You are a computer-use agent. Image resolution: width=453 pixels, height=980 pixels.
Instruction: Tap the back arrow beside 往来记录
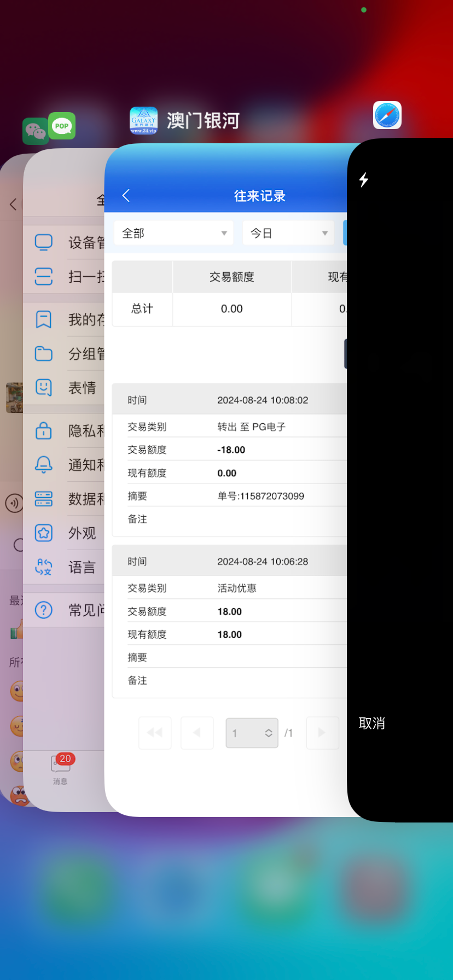(x=126, y=196)
